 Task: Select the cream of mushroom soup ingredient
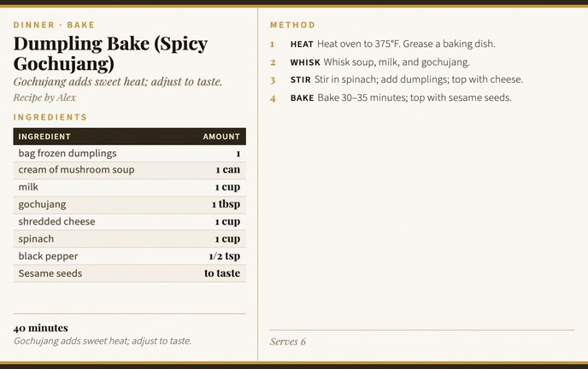tap(76, 171)
